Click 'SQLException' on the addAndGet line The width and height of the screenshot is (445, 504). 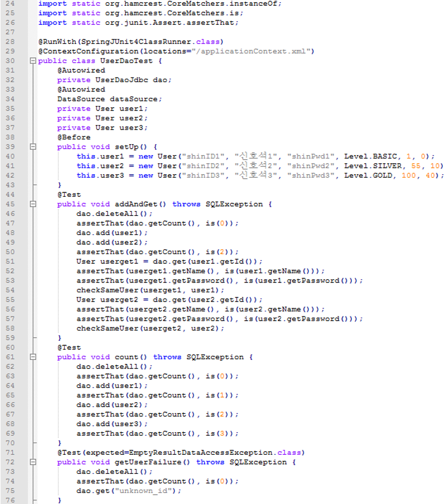pyautogui.click(x=234, y=204)
